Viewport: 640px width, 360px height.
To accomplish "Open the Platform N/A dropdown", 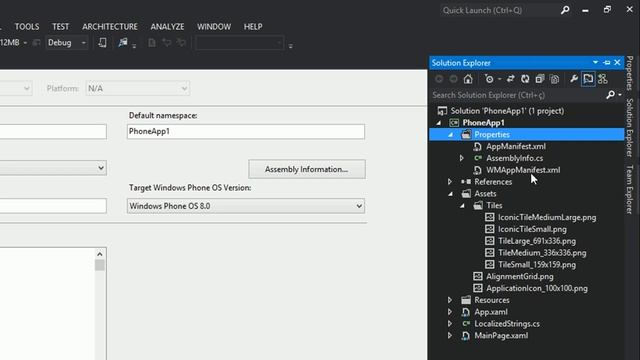I will (138, 89).
